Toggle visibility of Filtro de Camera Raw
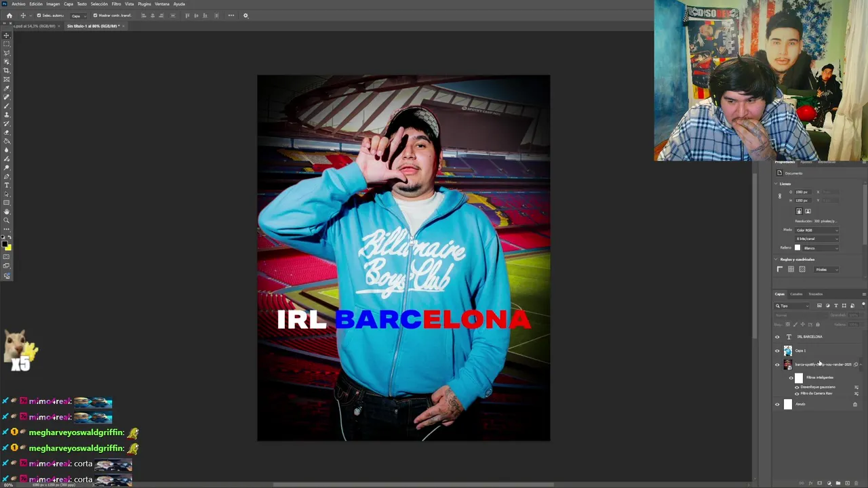Viewport: 868px width, 488px height. 797,393
